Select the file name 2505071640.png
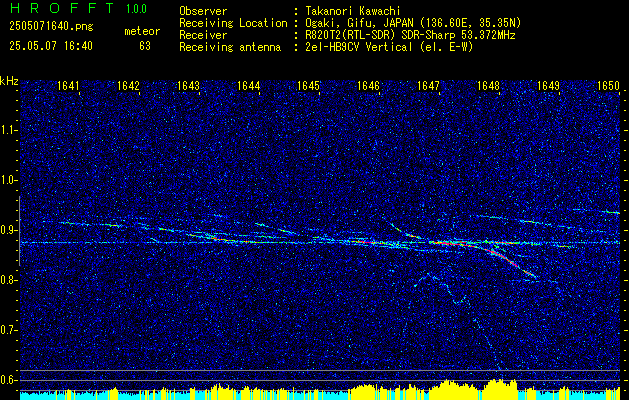This screenshot has height=400, width=629. click(51, 27)
